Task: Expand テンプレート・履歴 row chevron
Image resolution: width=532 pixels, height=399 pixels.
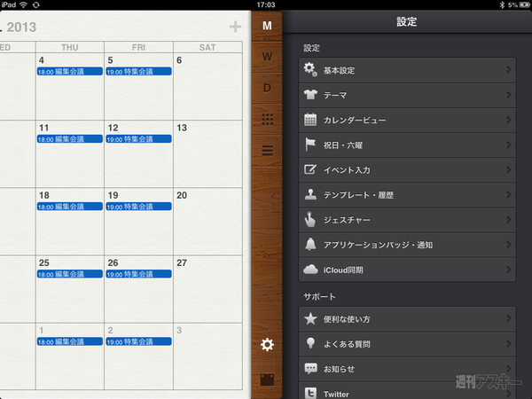Action: point(509,194)
